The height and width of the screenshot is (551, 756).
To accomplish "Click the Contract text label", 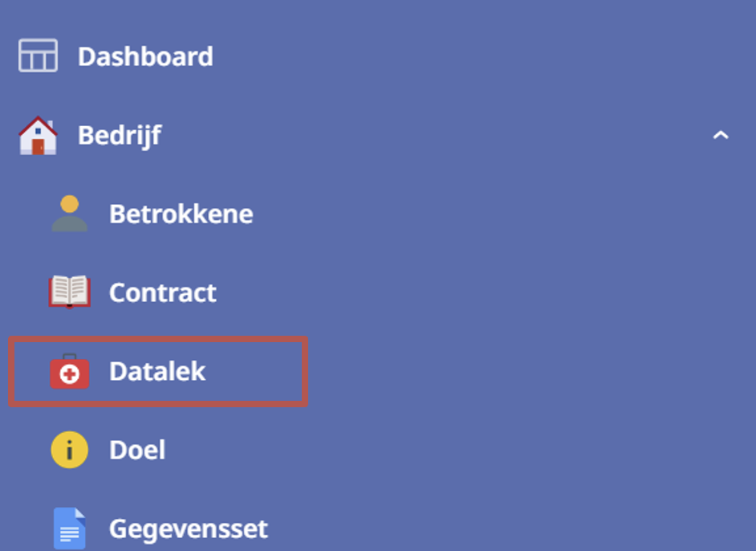I will coord(162,292).
